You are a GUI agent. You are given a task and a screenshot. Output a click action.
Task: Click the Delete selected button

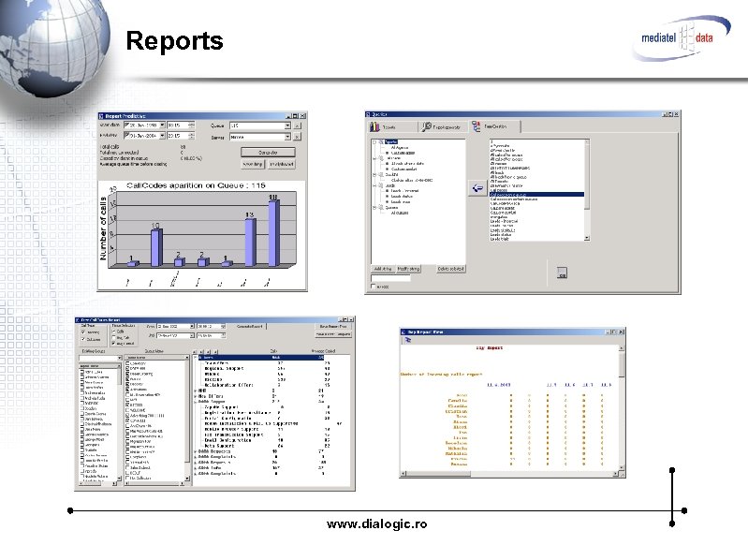click(451, 269)
